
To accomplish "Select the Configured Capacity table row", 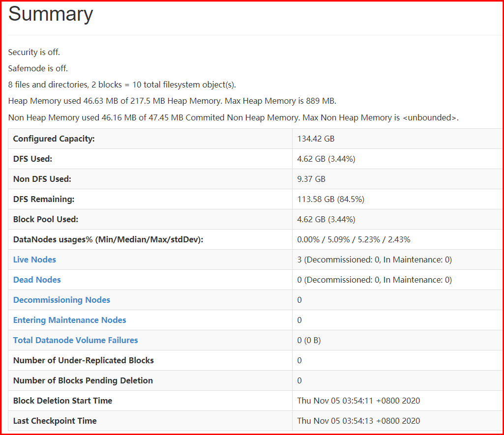I will [148, 139].
